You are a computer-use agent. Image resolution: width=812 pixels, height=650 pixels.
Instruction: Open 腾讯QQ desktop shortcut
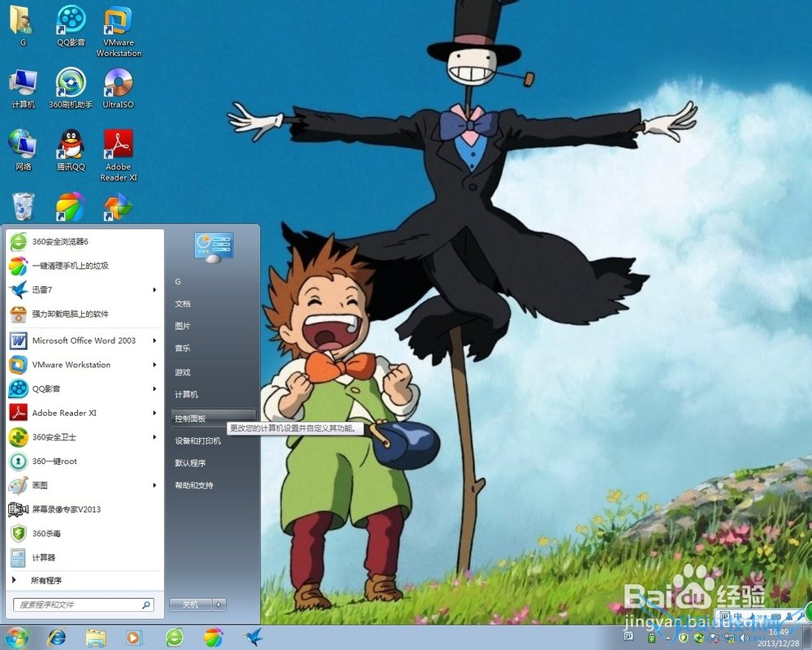coord(71,146)
